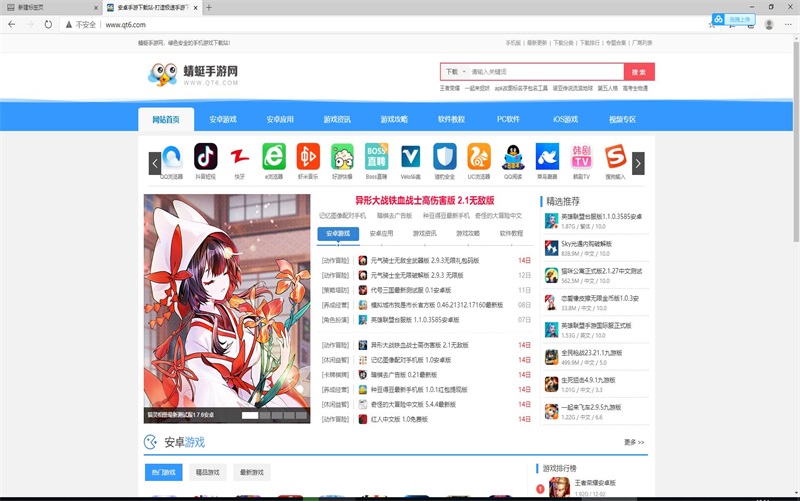Viewport: 800px width, 501px height.
Task: Open 代号三国最新测试版 0.1安卓版 entry
Action: pyautogui.click(x=411, y=290)
